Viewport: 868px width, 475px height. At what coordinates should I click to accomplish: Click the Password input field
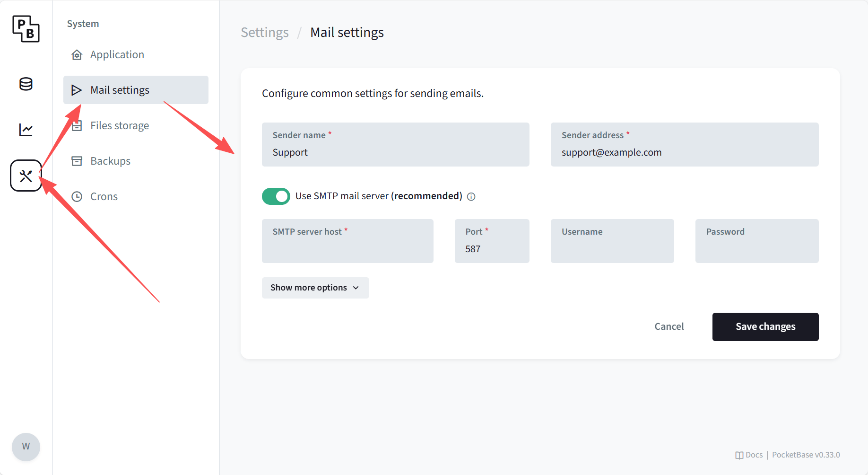[756, 247]
